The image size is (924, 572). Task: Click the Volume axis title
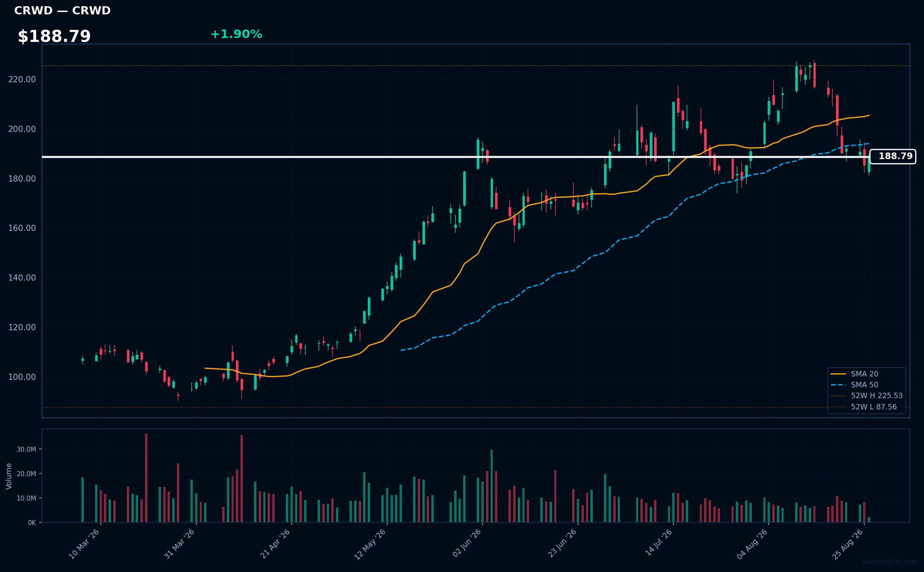[x=9, y=476]
